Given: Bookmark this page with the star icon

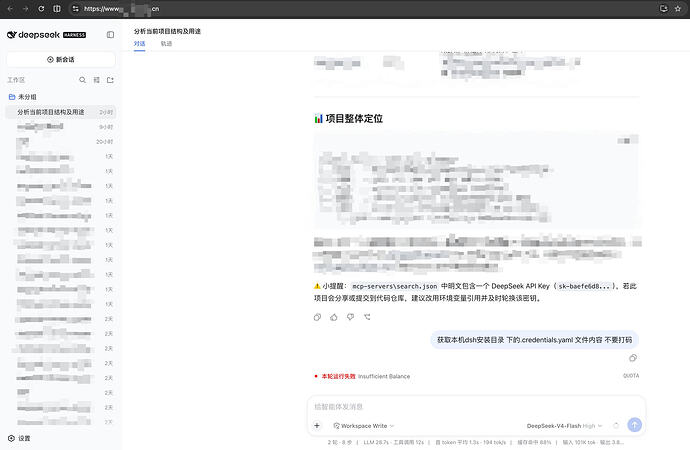Looking at the screenshot, I should 678,8.
